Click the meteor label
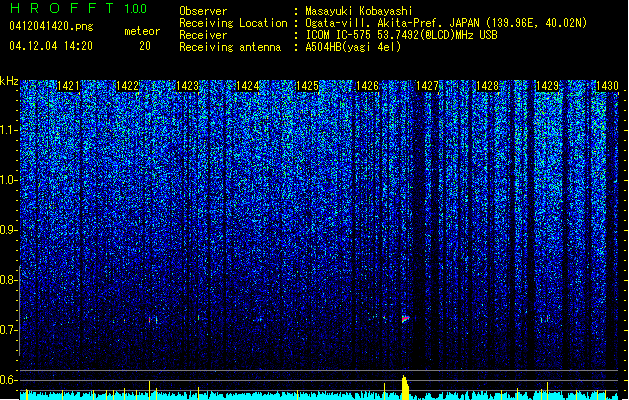 click(x=142, y=31)
